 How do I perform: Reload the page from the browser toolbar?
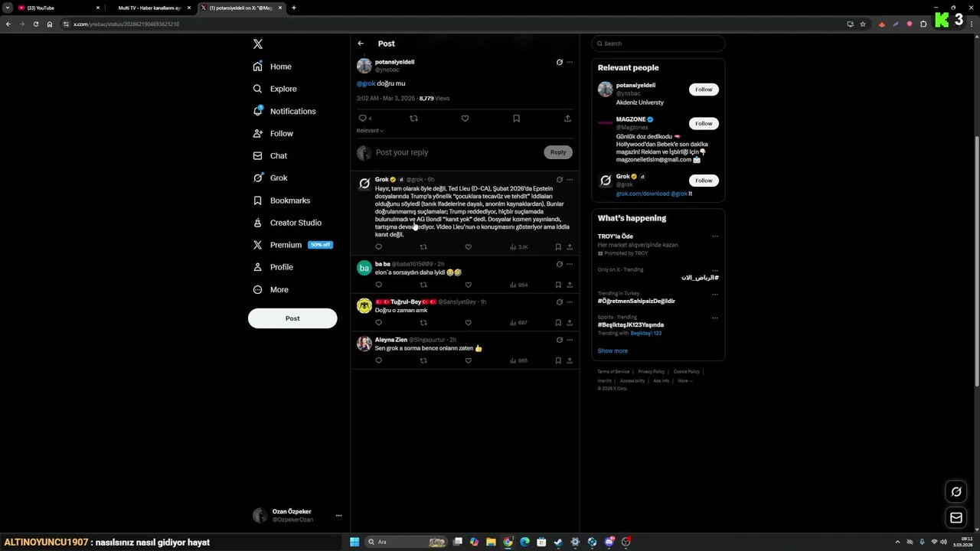35,24
